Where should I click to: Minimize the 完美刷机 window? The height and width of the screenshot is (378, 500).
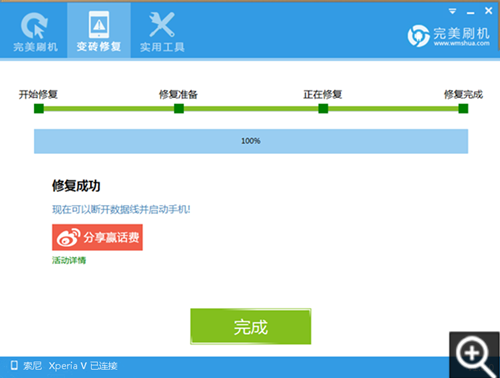pyautogui.click(x=471, y=13)
